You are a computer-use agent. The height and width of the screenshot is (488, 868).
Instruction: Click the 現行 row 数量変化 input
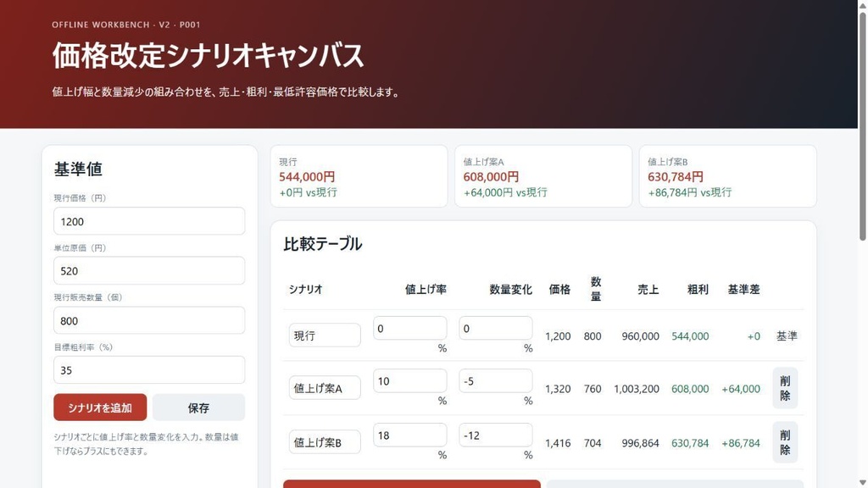pyautogui.click(x=495, y=328)
